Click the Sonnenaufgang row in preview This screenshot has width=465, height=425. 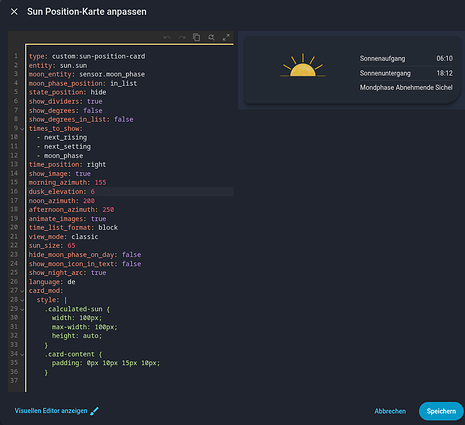pos(406,59)
